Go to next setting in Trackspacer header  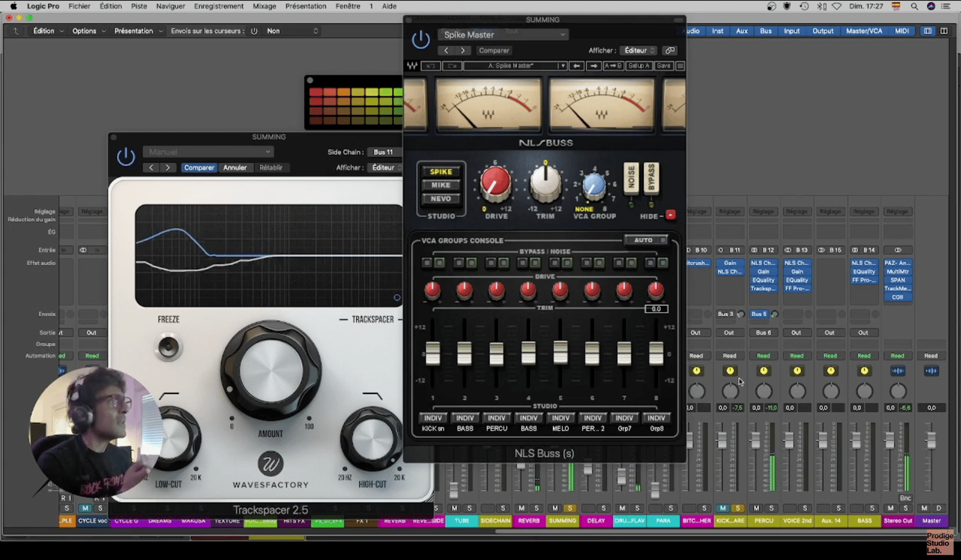point(168,167)
